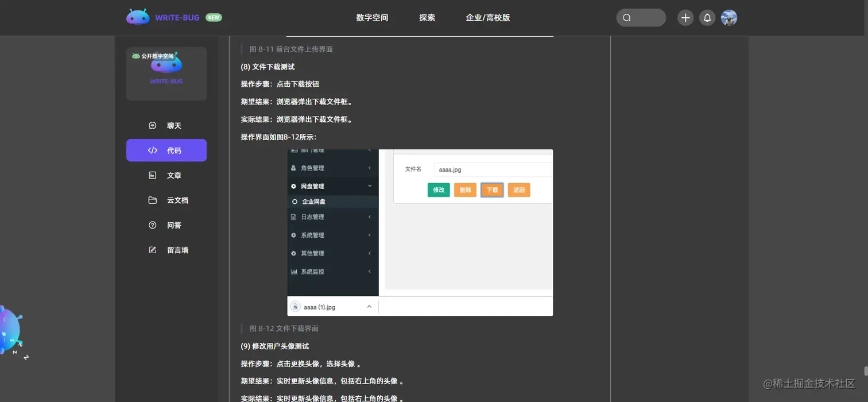Select the 聊天 chat icon in sidebar
The height and width of the screenshot is (402, 868).
[152, 125]
